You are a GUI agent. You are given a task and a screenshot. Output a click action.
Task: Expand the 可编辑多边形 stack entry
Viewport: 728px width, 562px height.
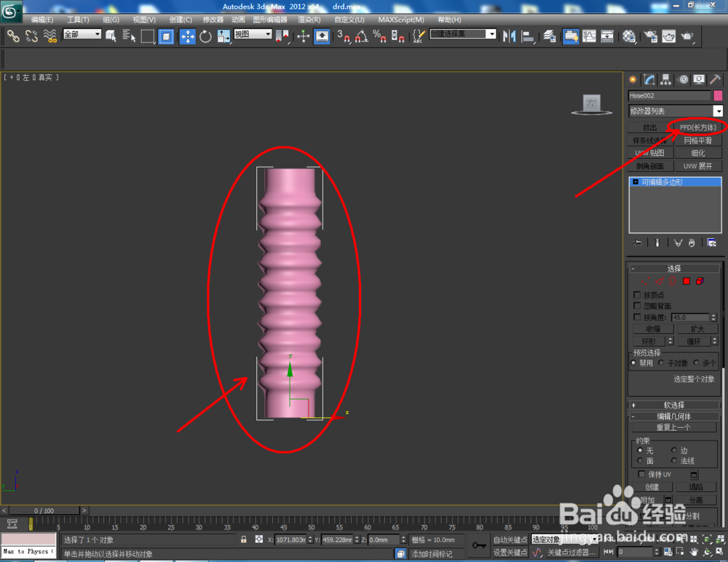click(636, 182)
